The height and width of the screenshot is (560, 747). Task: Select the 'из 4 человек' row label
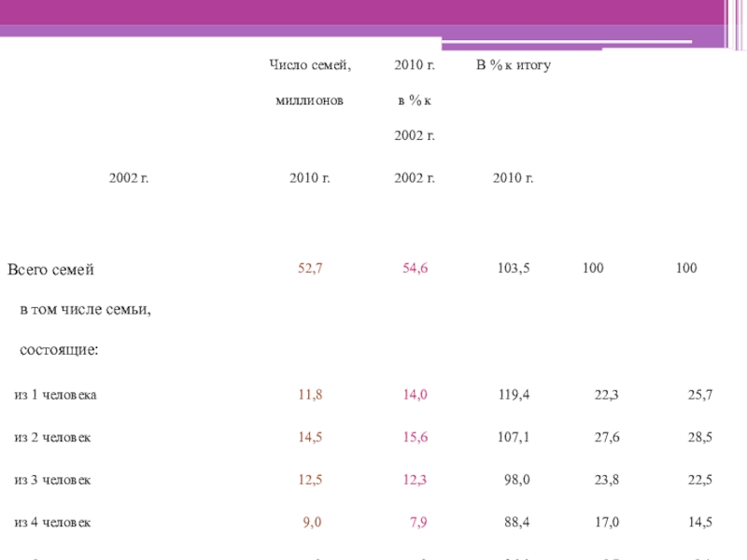click(x=52, y=523)
